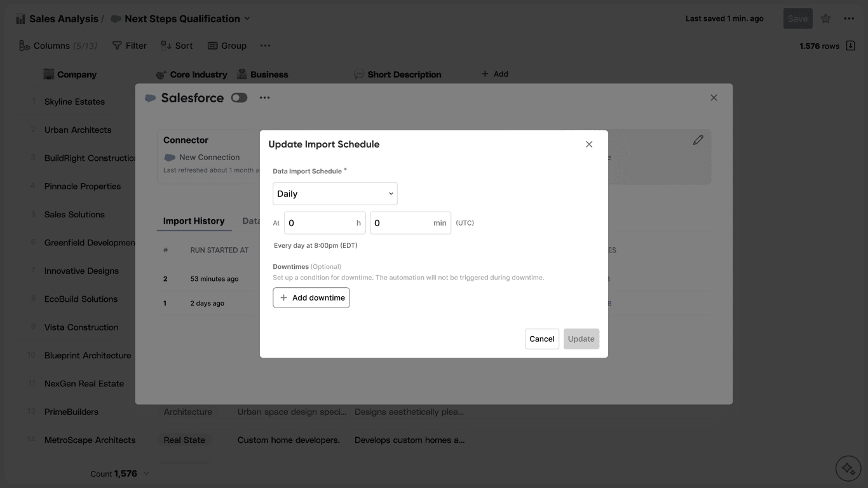Select the Sales Solutions row

point(74,214)
